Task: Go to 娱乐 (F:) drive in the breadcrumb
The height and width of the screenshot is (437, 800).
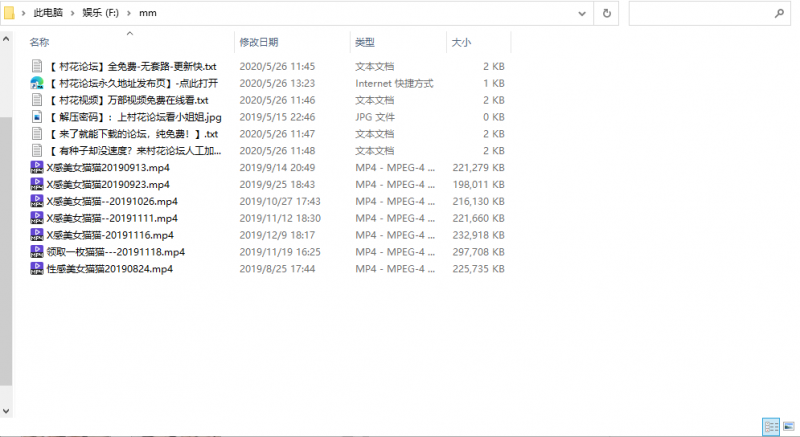Action: (x=103, y=13)
